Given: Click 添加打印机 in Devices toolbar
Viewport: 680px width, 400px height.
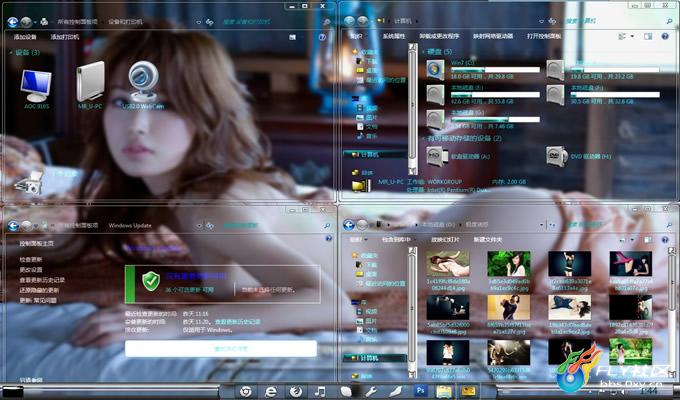Looking at the screenshot, I should pos(65,37).
